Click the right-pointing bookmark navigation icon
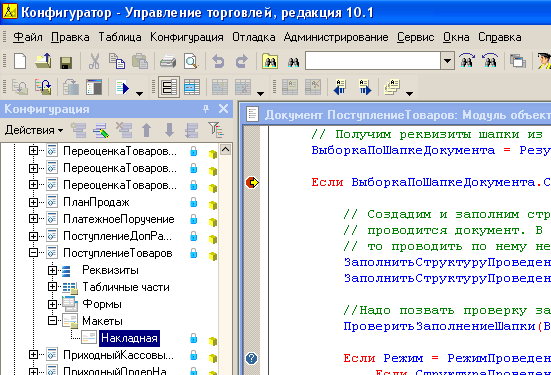 click(364, 87)
